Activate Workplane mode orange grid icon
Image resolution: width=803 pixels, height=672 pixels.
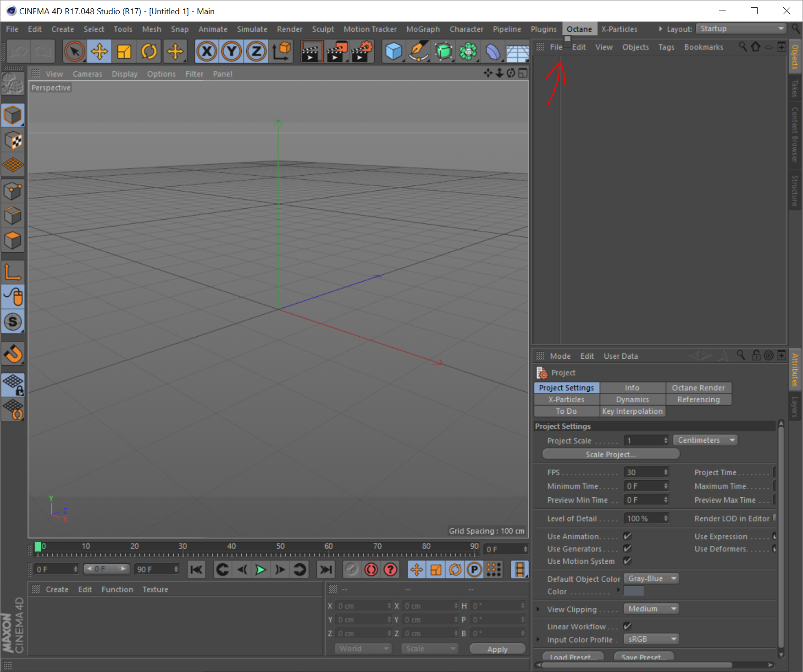click(13, 165)
